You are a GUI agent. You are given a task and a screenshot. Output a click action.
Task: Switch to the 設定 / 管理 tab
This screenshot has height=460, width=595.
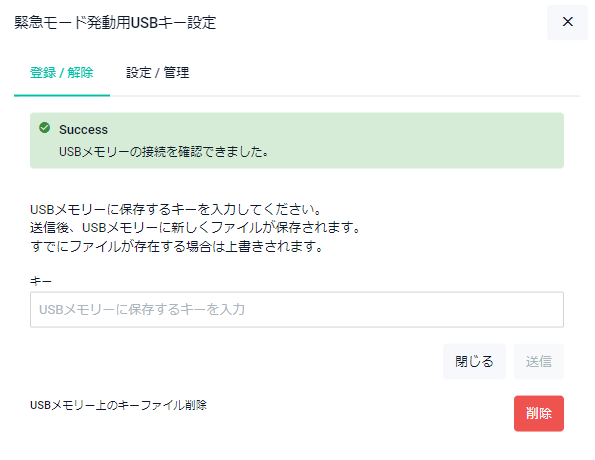pyautogui.click(x=157, y=72)
